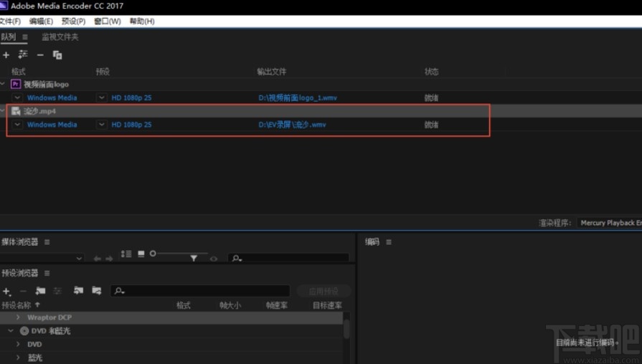Image resolution: width=642 pixels, height=364 pixels.
Task: Click the media browser search field
Action: tap(288, 259)
